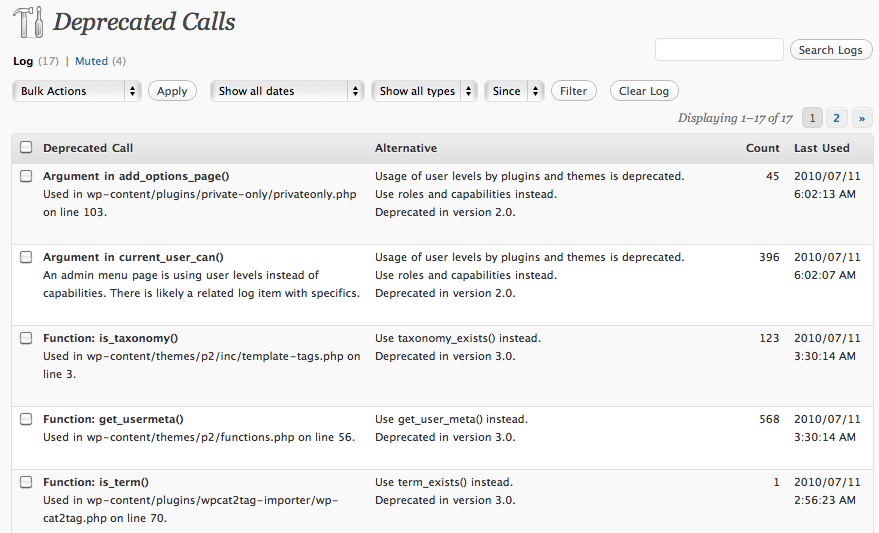Open the Bulk Actions dropdown
The width and height of the screenshot is (879, 533).
77,91
